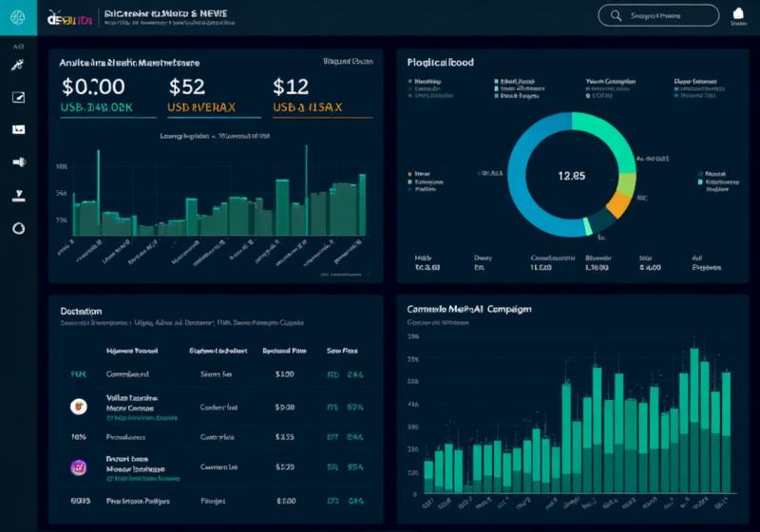The width and height of the screenshot is (760, 532).
Task: Select the $0.00 USD metric card
Action: click(106, 96)
